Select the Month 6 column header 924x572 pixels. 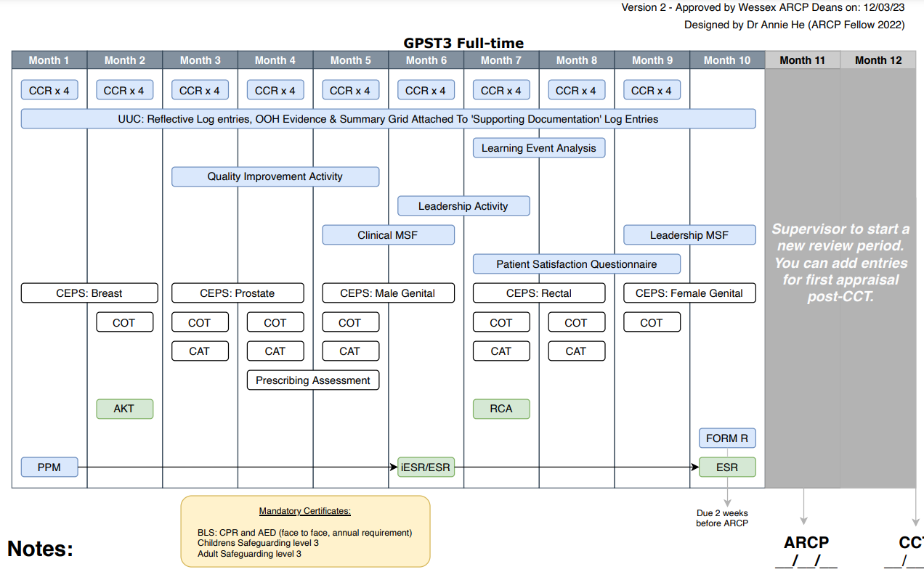pos(426,60)
